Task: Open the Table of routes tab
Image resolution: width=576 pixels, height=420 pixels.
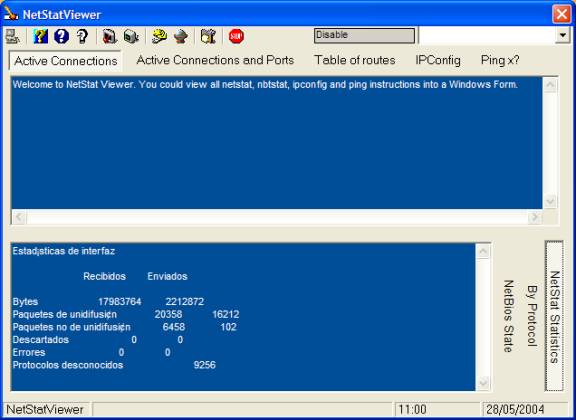Action: pos(355,60)
